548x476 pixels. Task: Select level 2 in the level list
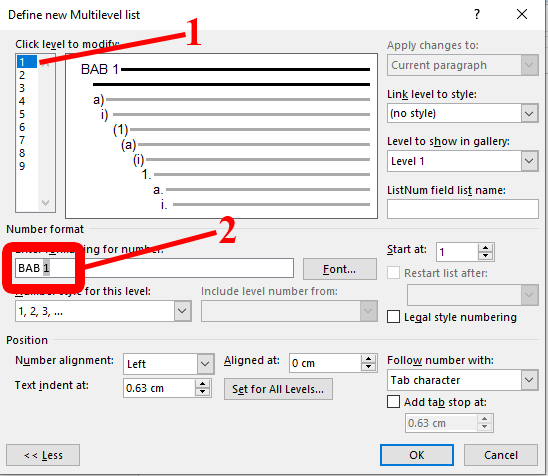(27, 75)
